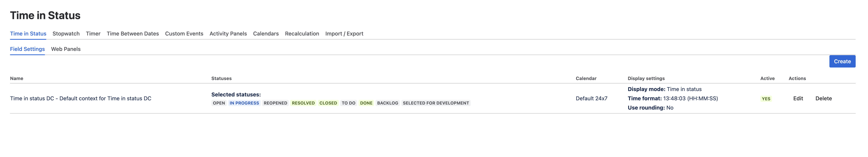Open the Calendars tab

(x=266, y=34)
